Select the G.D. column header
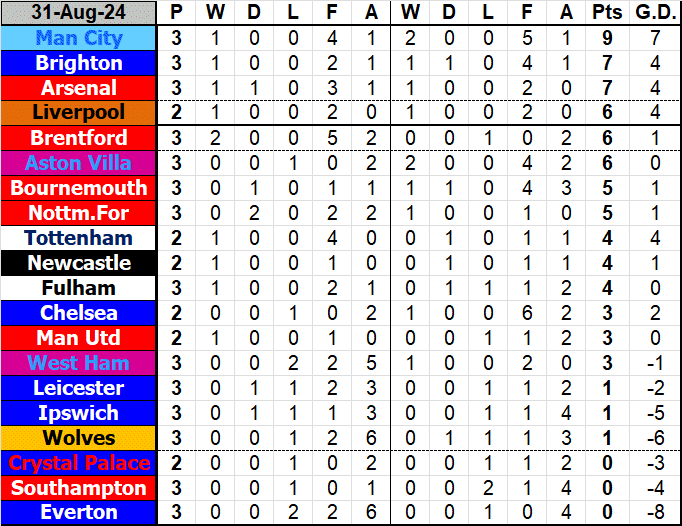 coord(654,13)
